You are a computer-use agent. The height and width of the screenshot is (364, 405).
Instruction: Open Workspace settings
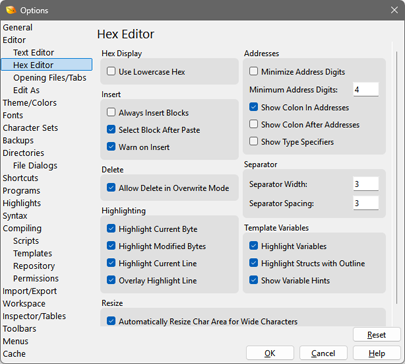pos(24,304)
